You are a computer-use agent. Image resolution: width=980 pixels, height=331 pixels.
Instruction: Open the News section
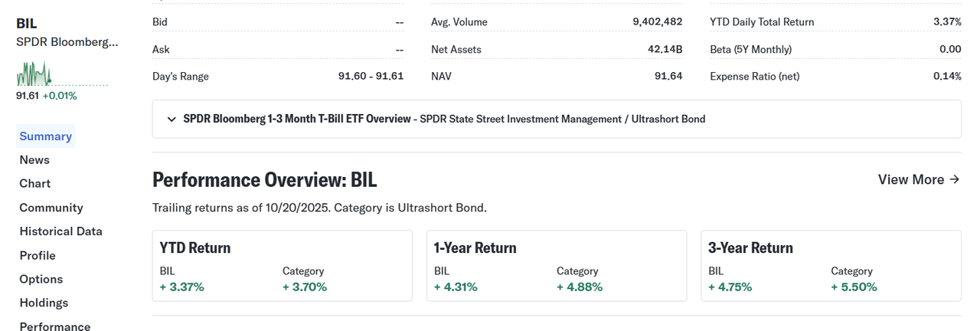coord(34,160)
